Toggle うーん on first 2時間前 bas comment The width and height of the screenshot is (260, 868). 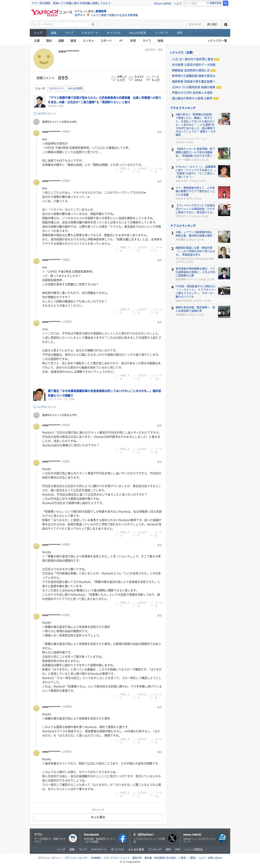coord(156,249)
